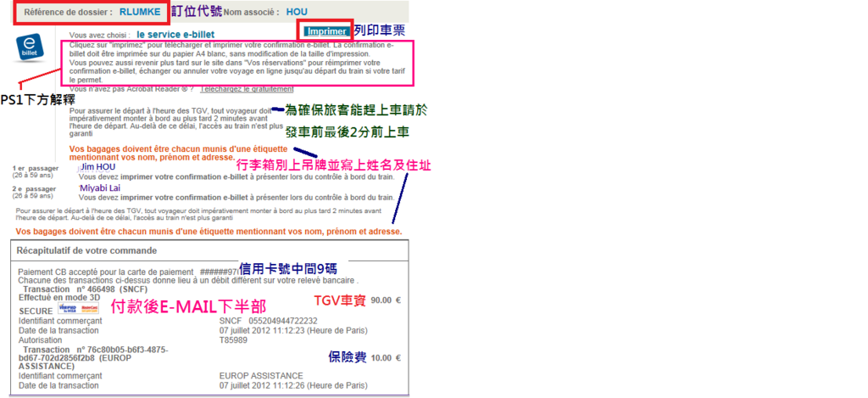Viewport: 868px width, 398px height.
Task: Click 'Récapitulatif de votre commande' header
Action: [87, 250]
